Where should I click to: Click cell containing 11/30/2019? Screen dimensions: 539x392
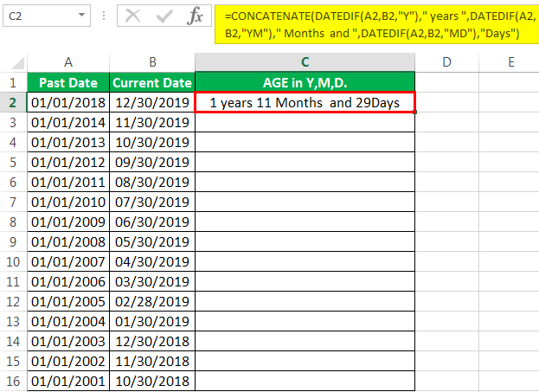click(152, 122)
